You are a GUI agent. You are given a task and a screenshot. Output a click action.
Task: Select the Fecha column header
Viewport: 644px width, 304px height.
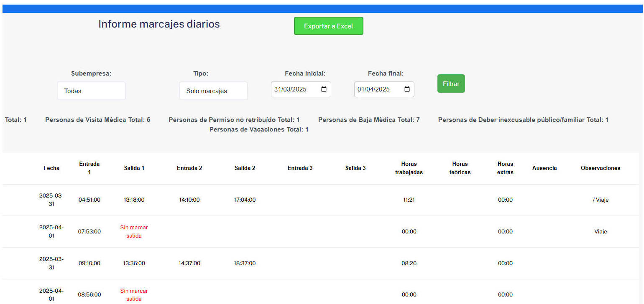click(51, 168)
